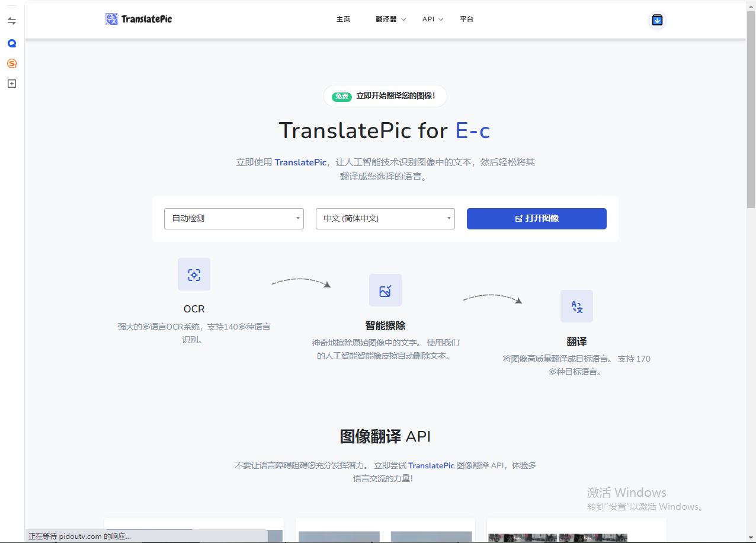
Task: Click the OCR scan icon
Action: 194,274
